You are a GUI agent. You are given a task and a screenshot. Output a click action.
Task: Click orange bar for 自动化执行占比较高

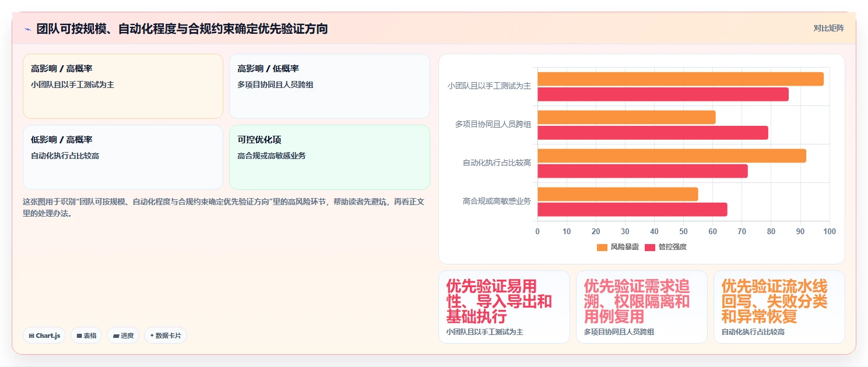672,156
